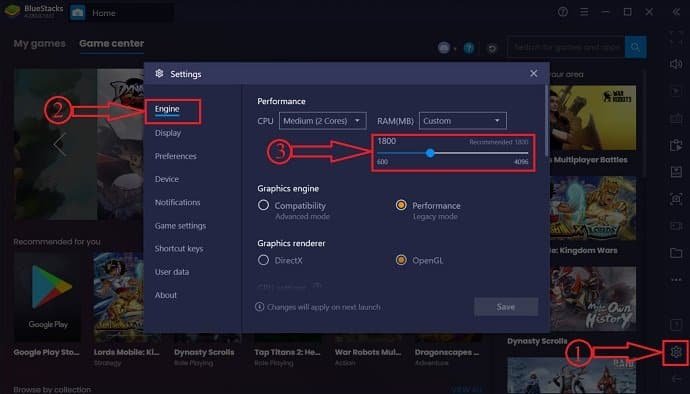Choose the DirectX graphics renderer
The image size is (690, 394).
pos(263,260)
